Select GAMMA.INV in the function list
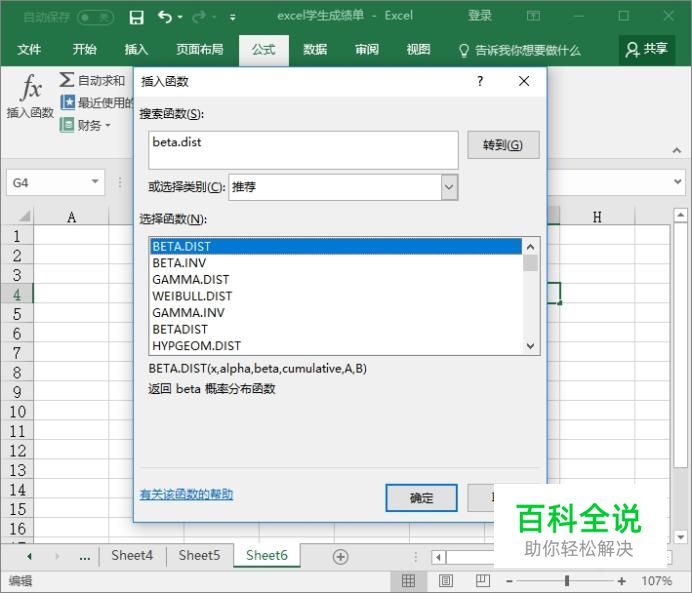Screen dimensions: 692x593 (336, 312)
